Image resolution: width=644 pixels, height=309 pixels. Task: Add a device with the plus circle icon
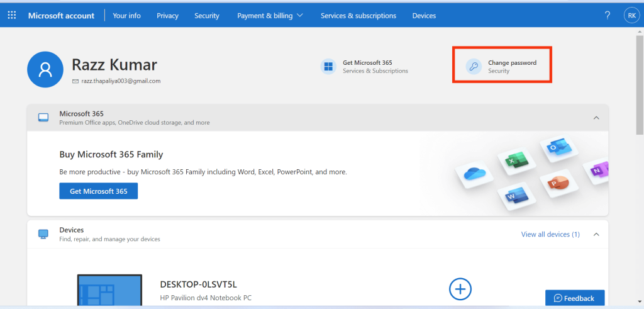460,289
